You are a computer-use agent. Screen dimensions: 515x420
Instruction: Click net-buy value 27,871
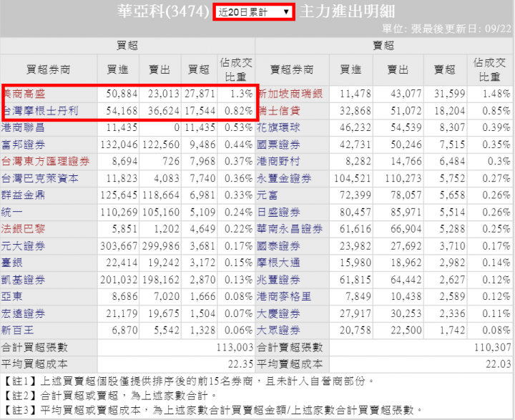pyautogui.click(x=200, y=94)
